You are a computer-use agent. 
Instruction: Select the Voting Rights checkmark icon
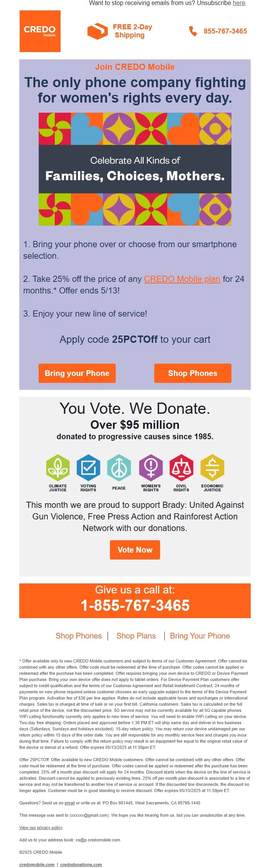click(88, 468)
